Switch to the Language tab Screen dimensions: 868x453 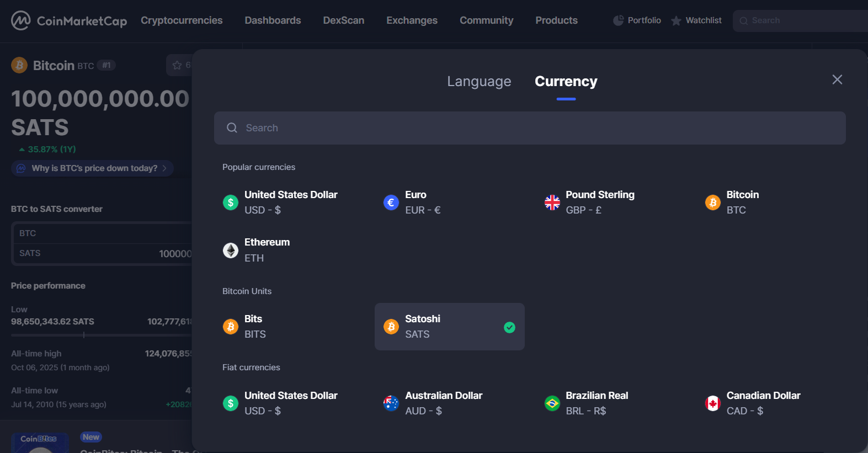[479, 81]
